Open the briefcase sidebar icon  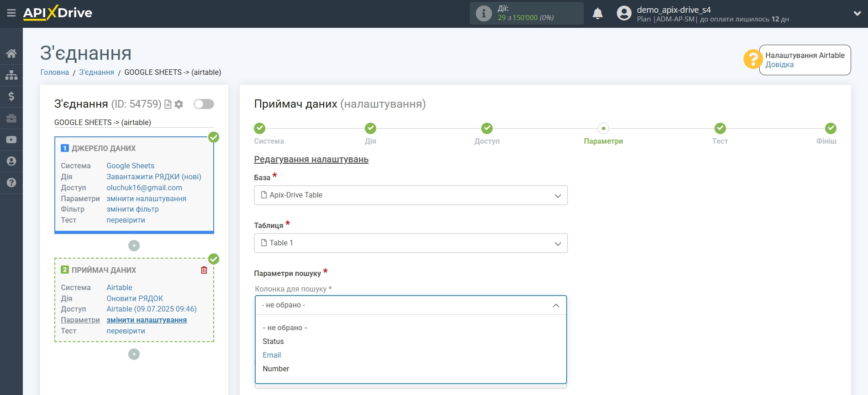[x=11, y=118]
